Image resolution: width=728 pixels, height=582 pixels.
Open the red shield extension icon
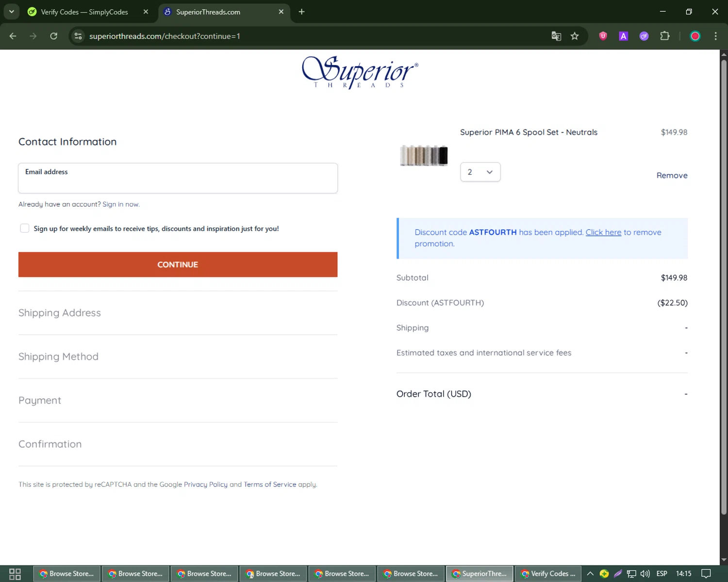point(603,36)
